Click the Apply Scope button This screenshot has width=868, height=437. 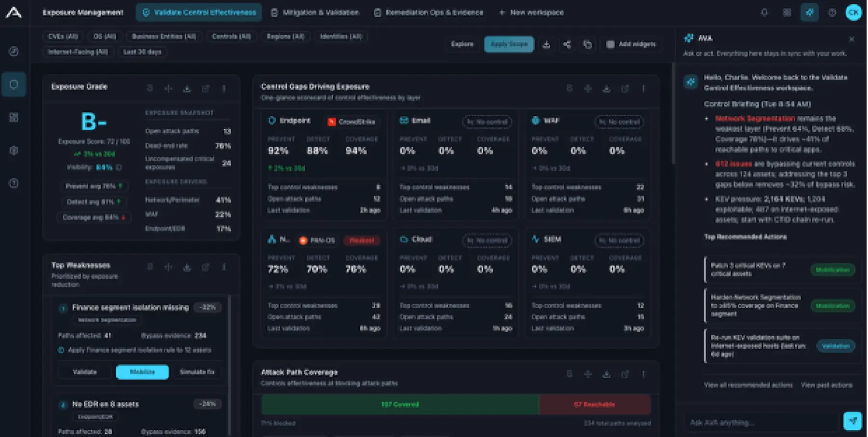point(509,44)
